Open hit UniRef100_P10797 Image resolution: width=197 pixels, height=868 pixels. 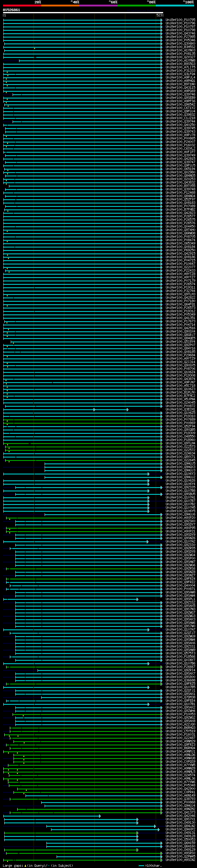180,26
